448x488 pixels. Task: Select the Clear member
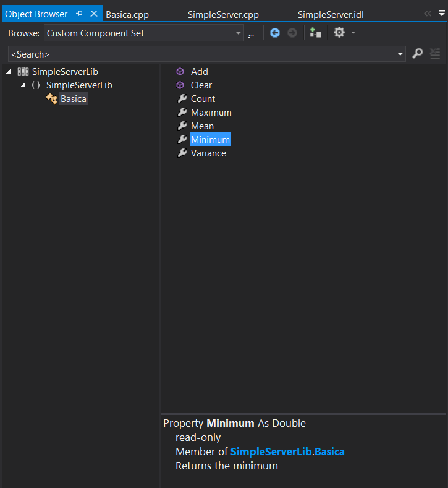click(201, 85)
